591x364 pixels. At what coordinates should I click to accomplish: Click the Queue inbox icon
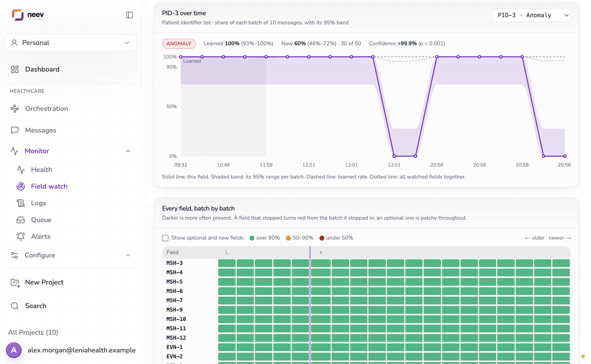(x=21, y=220)
